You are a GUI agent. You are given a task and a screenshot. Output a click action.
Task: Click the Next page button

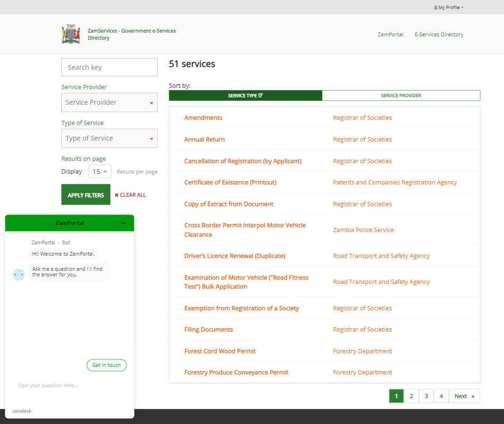464,396
